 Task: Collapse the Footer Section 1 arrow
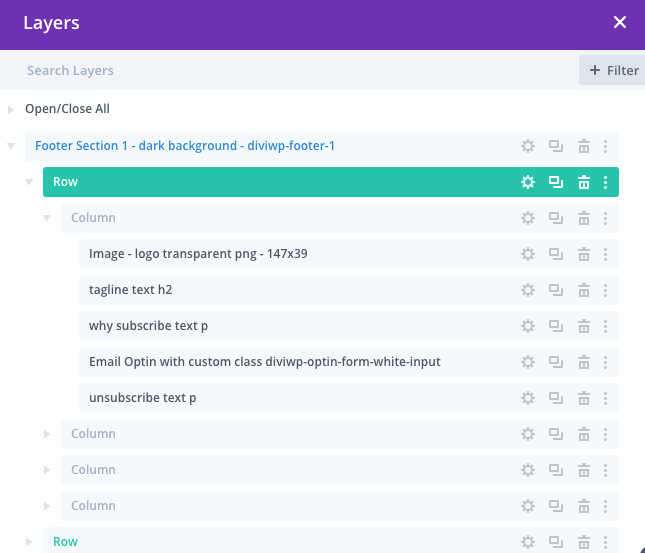tap(11, 146)
